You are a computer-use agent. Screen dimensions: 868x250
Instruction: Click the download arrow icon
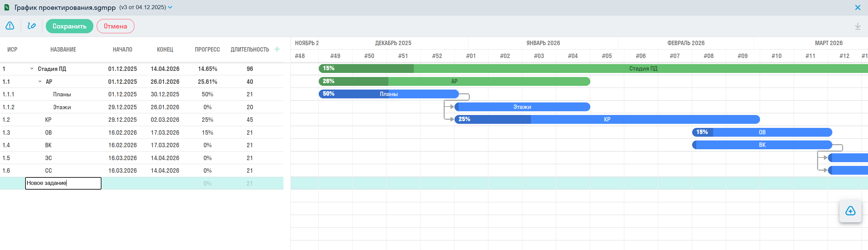(857, 26)
